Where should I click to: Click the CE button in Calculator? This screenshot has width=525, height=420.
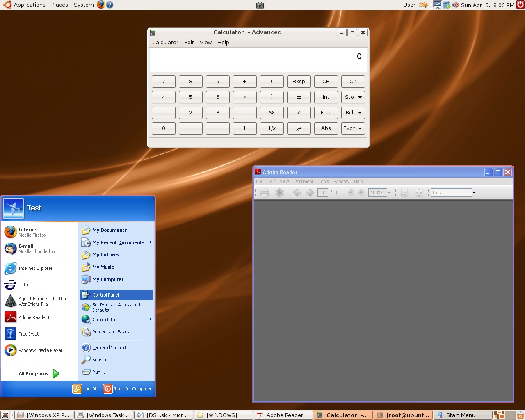[326, 82]
